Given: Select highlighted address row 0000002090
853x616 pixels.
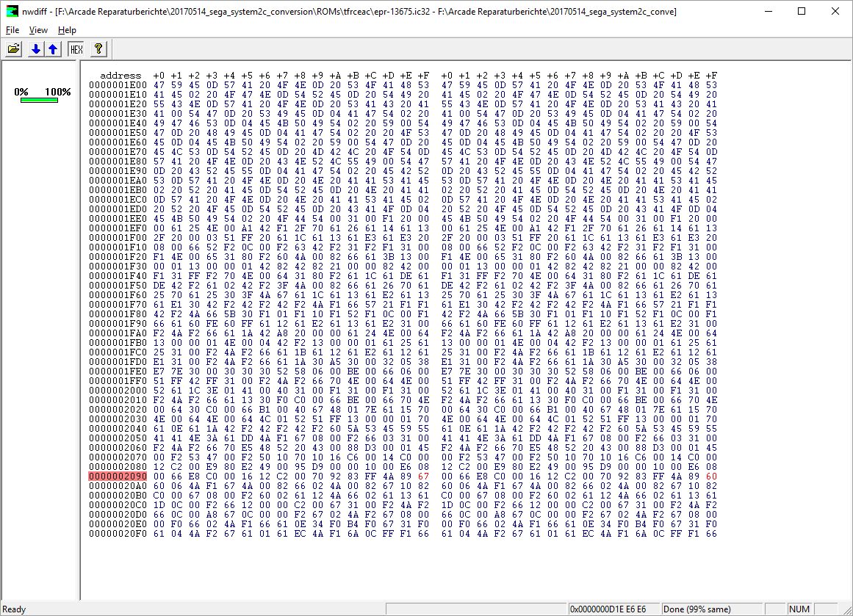Looking at the screenshot, I should point(118,476).
